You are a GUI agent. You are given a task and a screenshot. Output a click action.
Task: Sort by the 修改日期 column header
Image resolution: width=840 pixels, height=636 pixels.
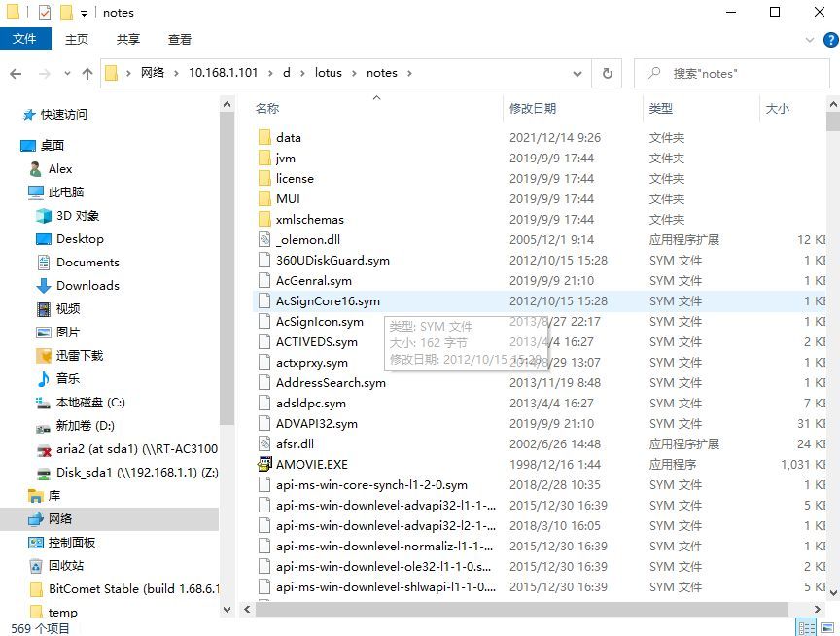(533, 108)
